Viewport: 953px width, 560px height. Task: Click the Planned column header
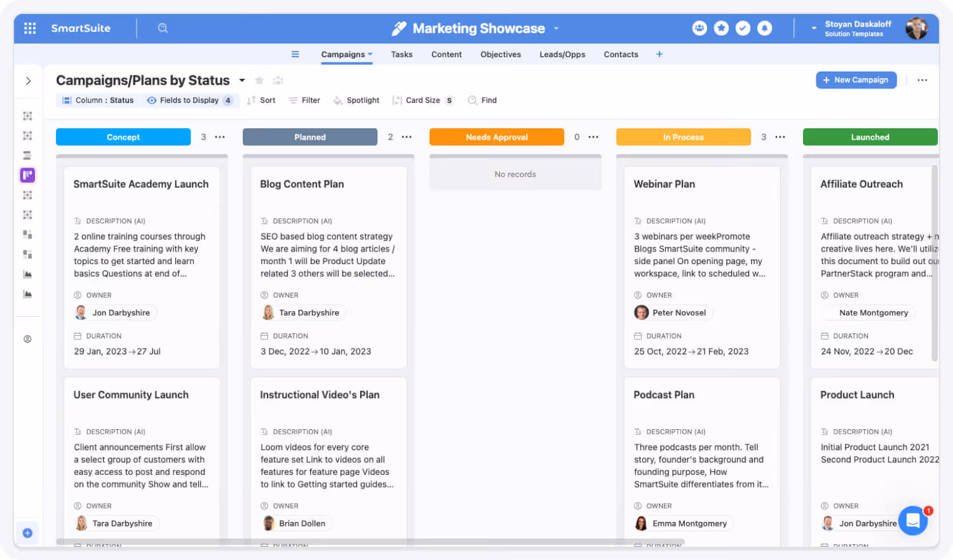point(310,137)
